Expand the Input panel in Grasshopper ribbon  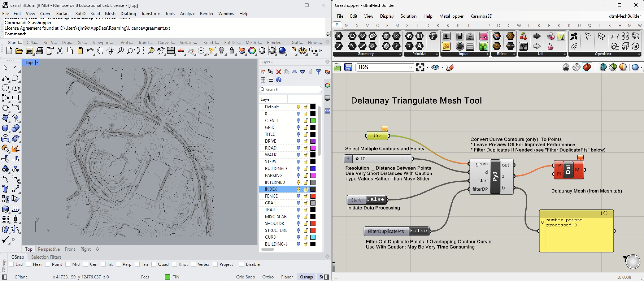pyautogui.click(x=487, y=54)
